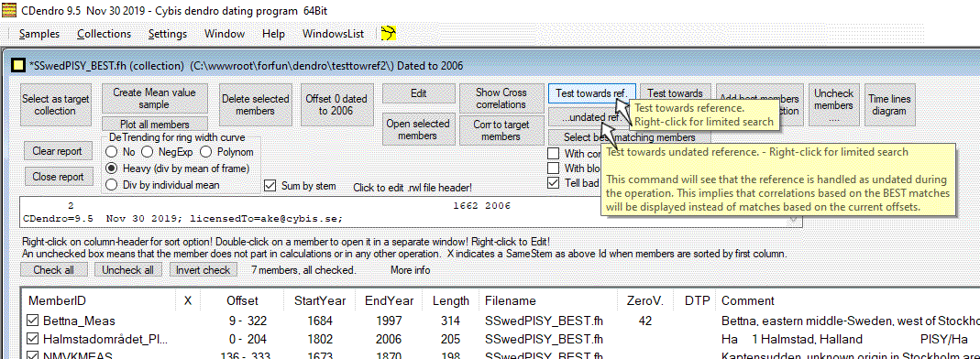
Task: Open the Samples menu
Action: tap(39, 34)
